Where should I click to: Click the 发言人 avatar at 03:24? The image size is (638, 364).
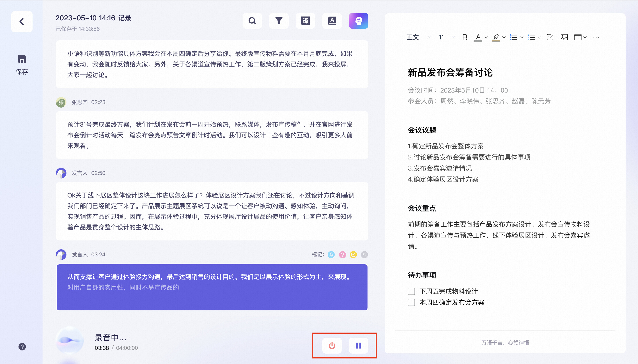[61, 254]
